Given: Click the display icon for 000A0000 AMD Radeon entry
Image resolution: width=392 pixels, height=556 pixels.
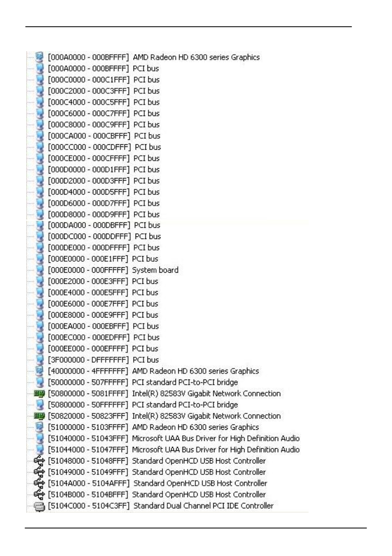Looking at the screenshot, I should pyautogui.click(x=39, y=57).
